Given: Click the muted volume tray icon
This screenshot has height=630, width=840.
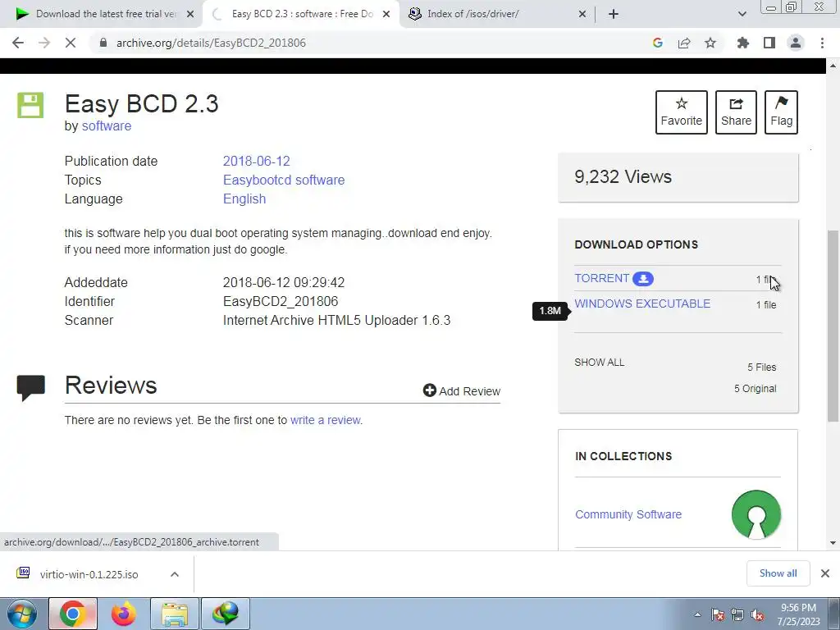Looking at the screenshot, I should 757,615.
